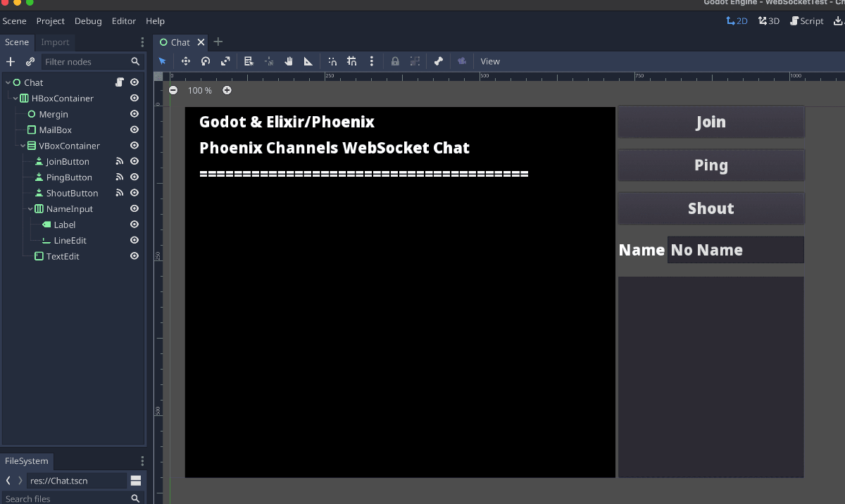Open attached script icon on Chat node
This screenshot has height=504, width=845.
coord(120,82)
